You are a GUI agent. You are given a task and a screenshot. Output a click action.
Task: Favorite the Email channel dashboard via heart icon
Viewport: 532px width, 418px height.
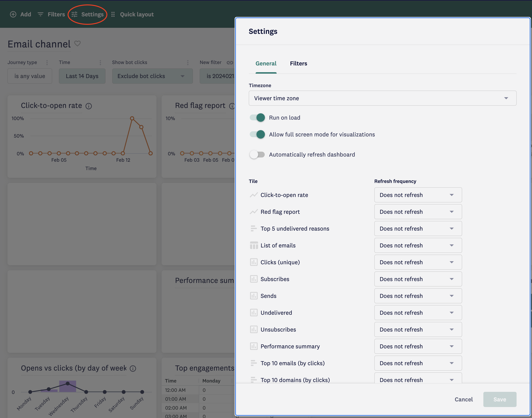click(78, 44)
